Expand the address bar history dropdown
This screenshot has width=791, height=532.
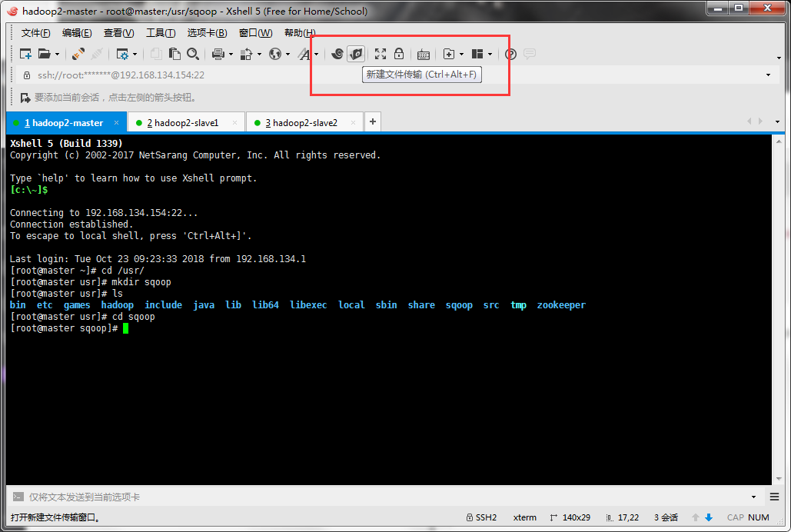coord(768,75)
